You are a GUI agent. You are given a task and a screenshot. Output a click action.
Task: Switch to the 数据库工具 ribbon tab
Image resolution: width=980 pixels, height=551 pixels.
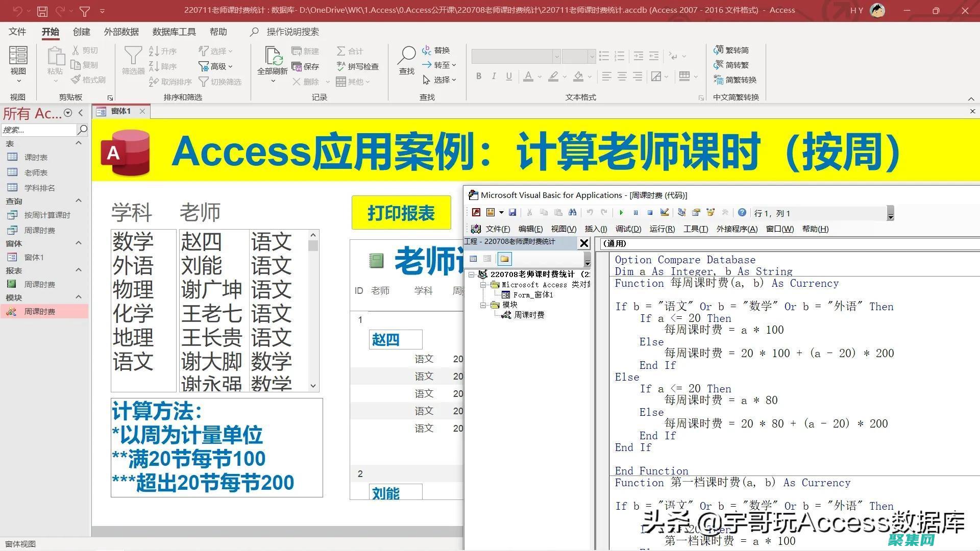174,32
